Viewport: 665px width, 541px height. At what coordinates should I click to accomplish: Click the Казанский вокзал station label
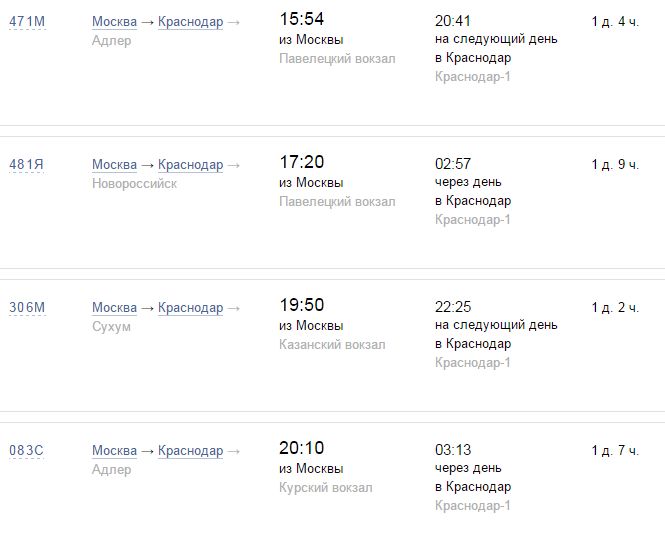pos(332,345)
